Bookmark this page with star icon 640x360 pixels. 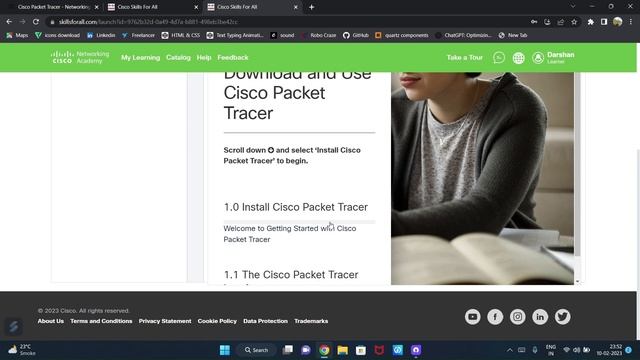click(574, 22)
